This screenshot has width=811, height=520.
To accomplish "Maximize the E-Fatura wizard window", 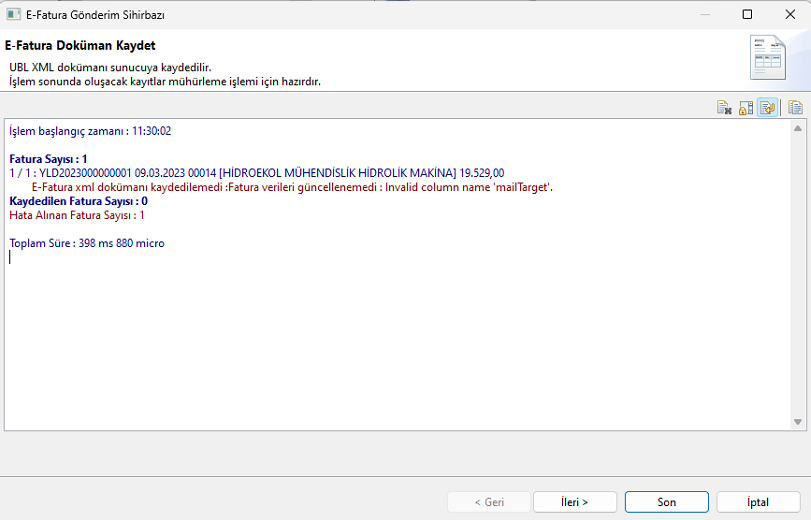I will pyautogui.click(x=747, y=15).
